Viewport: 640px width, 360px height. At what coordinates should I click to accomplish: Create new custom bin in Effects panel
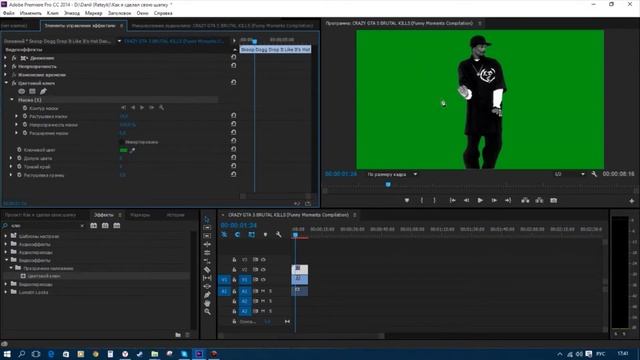(x=178, y=335)
